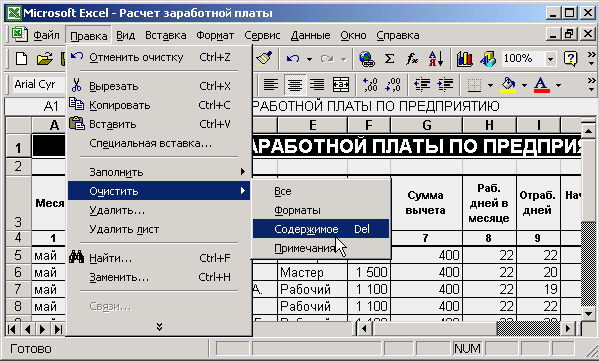This screenshot has width=599, height=361.
Task: Align text left
Action: [x=271, y=84]
